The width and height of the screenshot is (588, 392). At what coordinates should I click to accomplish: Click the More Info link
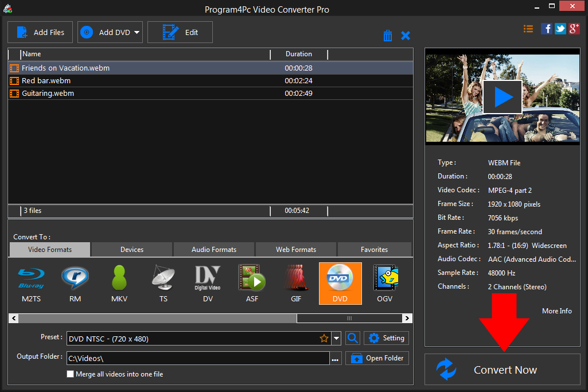point(556,311)
